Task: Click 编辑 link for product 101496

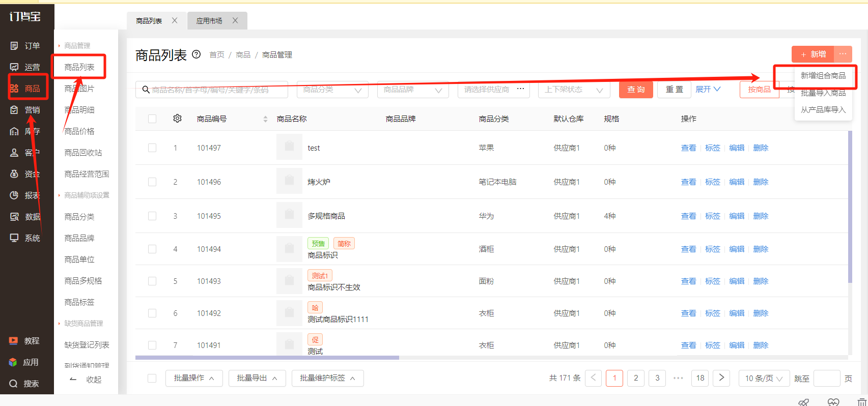Action: pyautogui.click(x=737, y=182)
